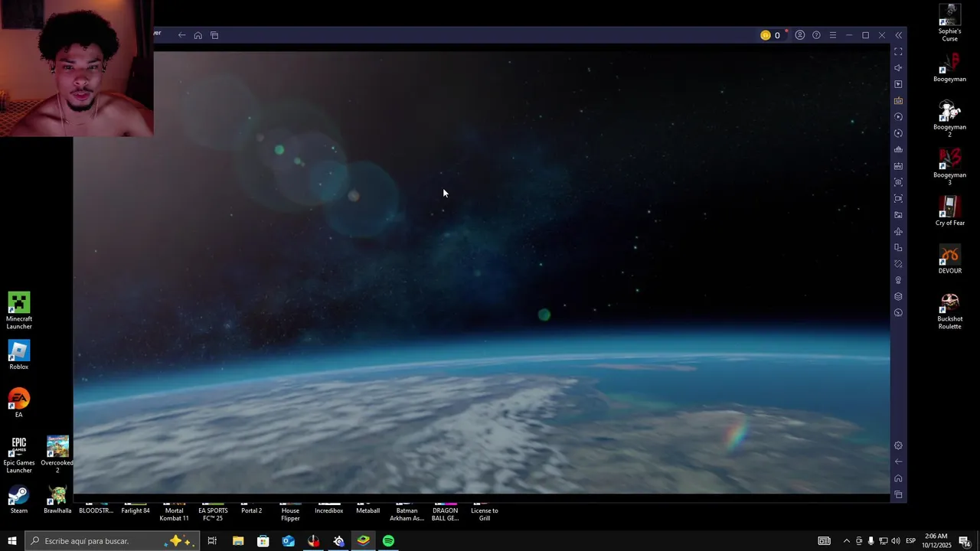Open the BlueStacks home icon in top bar

pyautogui.click(x=198, y=35)
